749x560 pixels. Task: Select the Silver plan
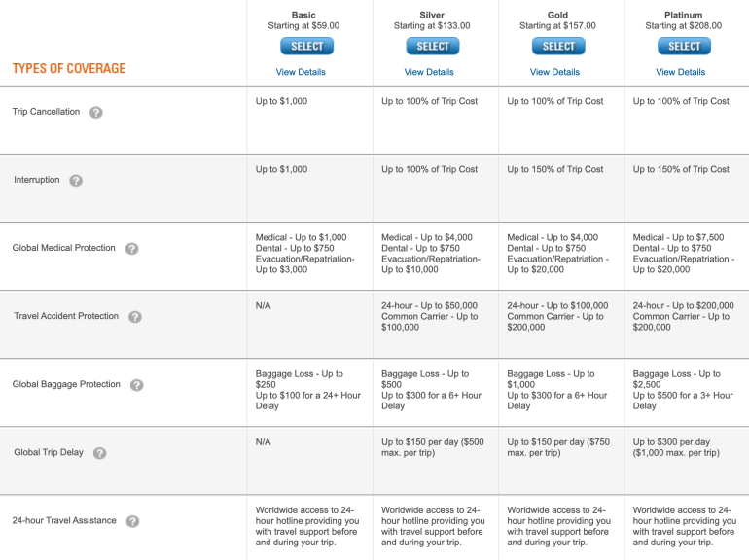point(433,47)
